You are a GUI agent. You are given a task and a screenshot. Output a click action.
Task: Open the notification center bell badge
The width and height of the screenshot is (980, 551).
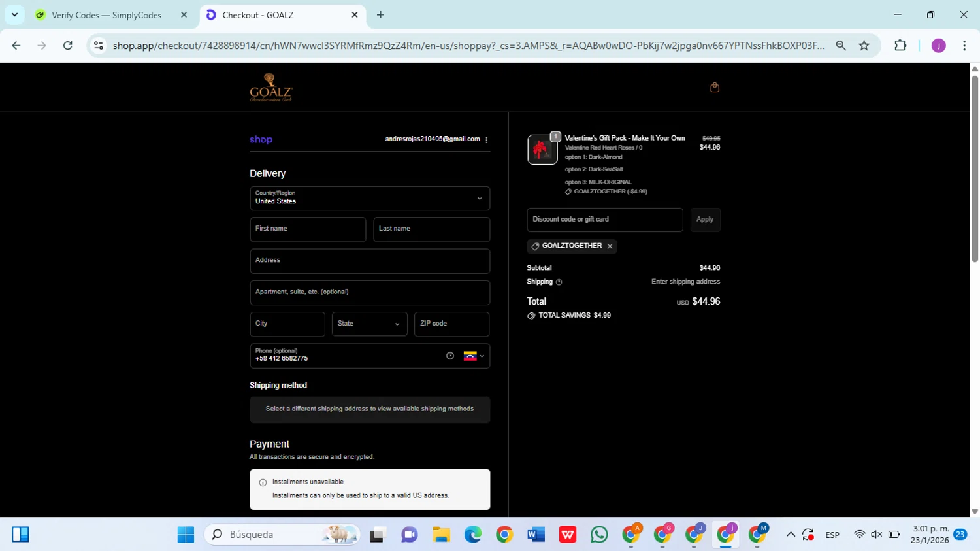pyautogui.click(x=960, y=535)
